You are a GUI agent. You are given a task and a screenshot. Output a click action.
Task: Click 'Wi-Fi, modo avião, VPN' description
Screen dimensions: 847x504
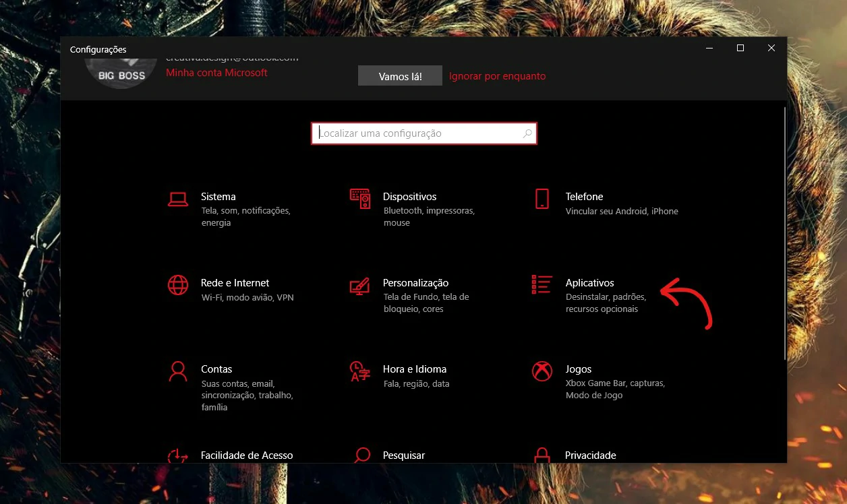pyautogui.click(x=247, y=297)
